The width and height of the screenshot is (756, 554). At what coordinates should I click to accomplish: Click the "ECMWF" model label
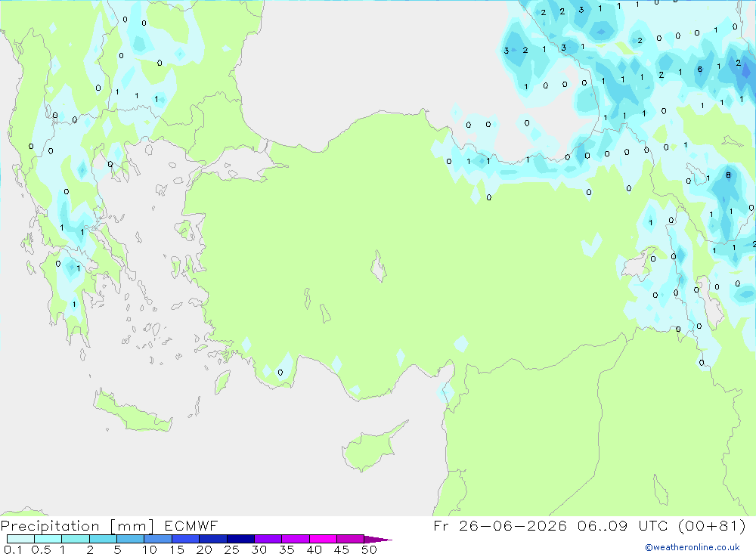(191, 525)
